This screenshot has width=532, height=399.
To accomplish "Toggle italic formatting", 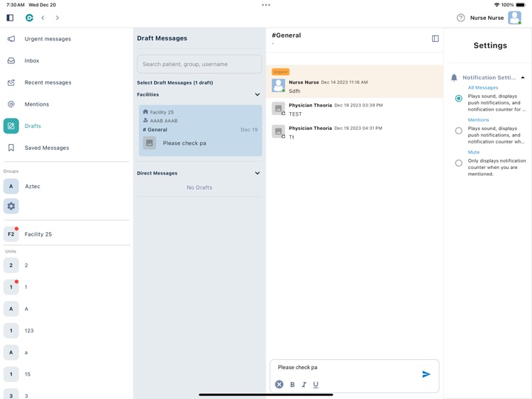I will pos(304,384).
